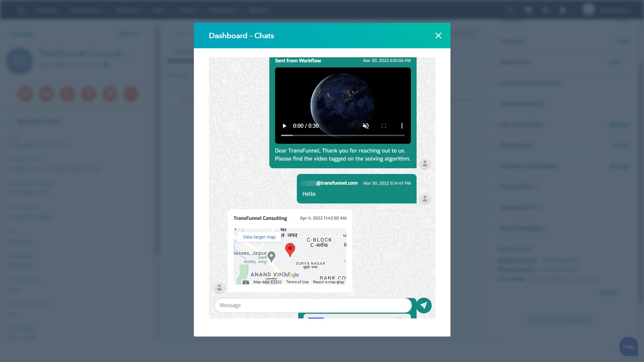
Task: Click the red location pin on the map
Action: (290, 250)
